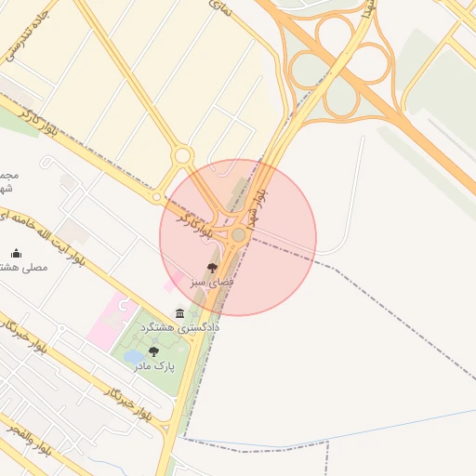Select بلوار کارگر label inside red circle
This screenshot has height=476, width=476.
[x=194, y=226]
